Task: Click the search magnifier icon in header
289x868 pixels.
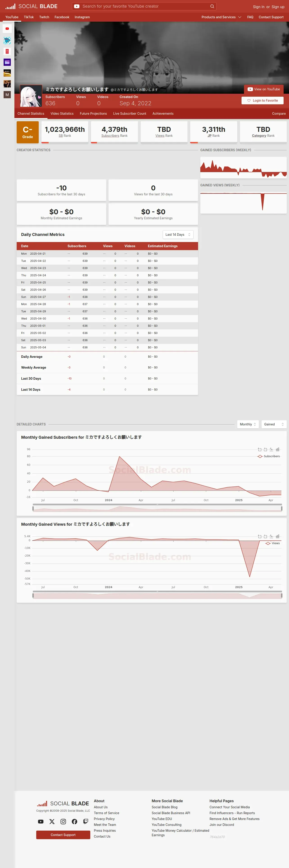Action: point(212,6)
